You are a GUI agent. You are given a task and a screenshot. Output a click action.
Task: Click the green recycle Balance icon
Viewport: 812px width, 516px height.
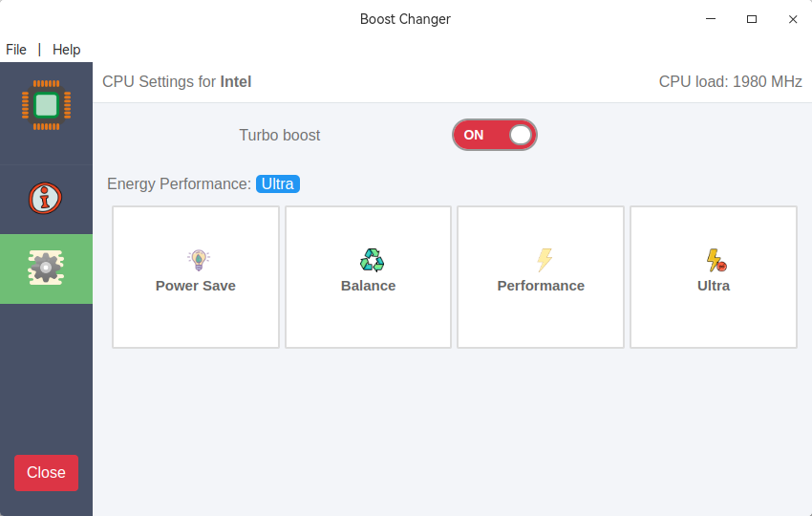[372, 260]
